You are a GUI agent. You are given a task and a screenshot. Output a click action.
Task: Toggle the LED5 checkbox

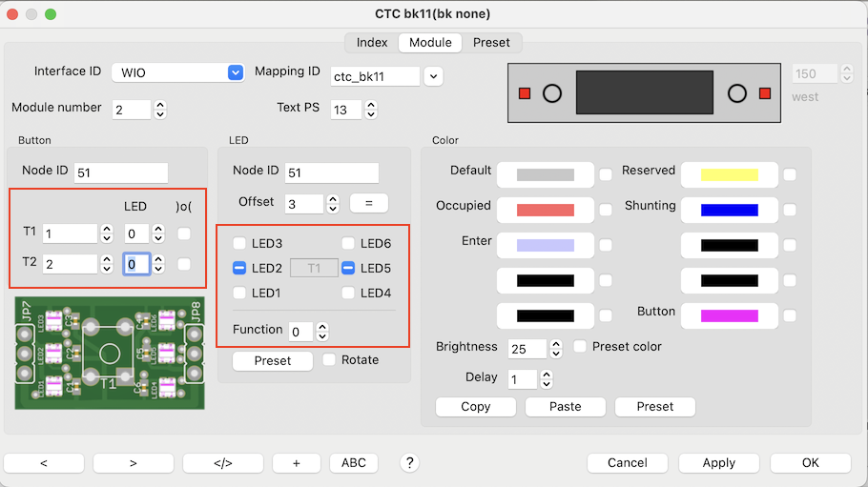pyautogui.click(x=348, y=269)
